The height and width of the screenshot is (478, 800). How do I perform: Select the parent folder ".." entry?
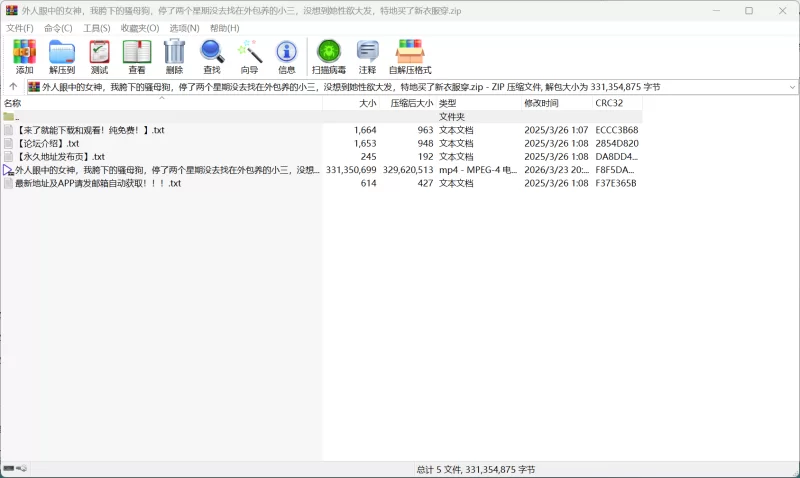pos(16,117)
